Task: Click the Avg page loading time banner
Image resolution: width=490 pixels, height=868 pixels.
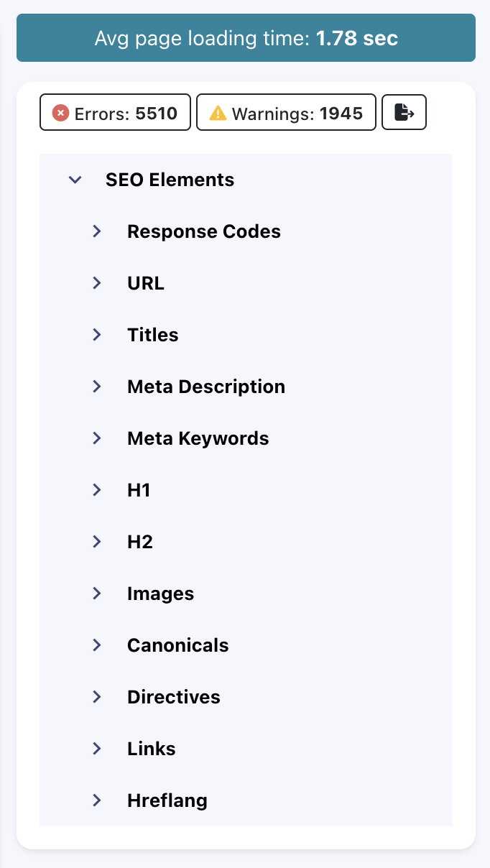Action: pyautogui.click(x=246, y=38)
